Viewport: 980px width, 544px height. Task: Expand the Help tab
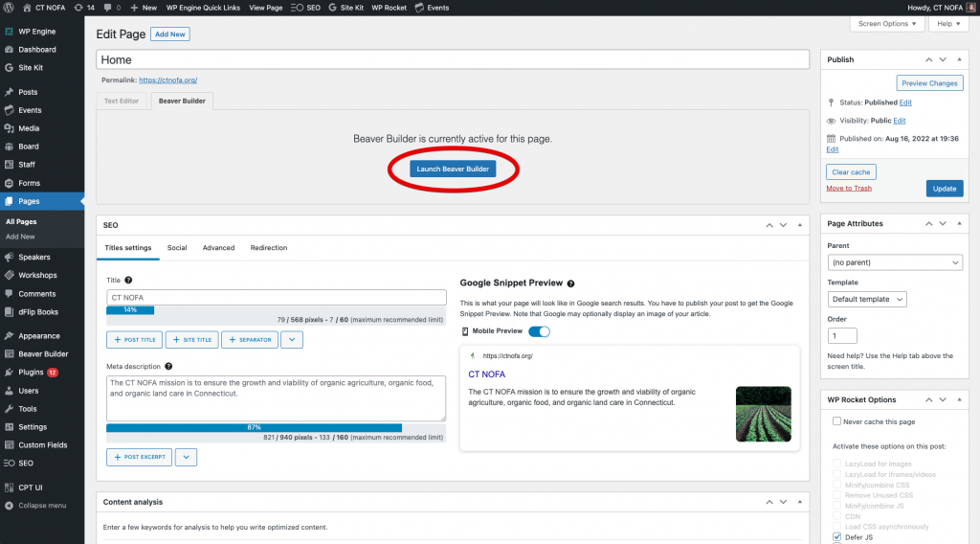tap(948, 24)
